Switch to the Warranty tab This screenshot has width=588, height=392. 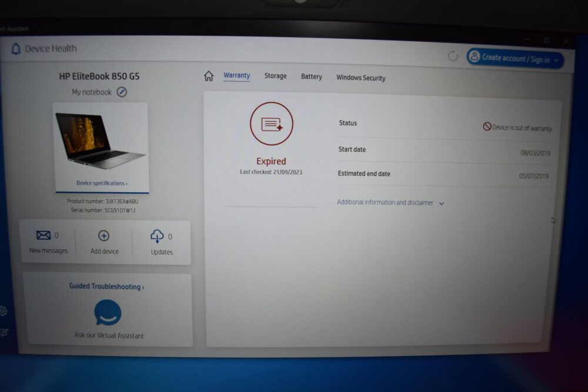(236, 75)
